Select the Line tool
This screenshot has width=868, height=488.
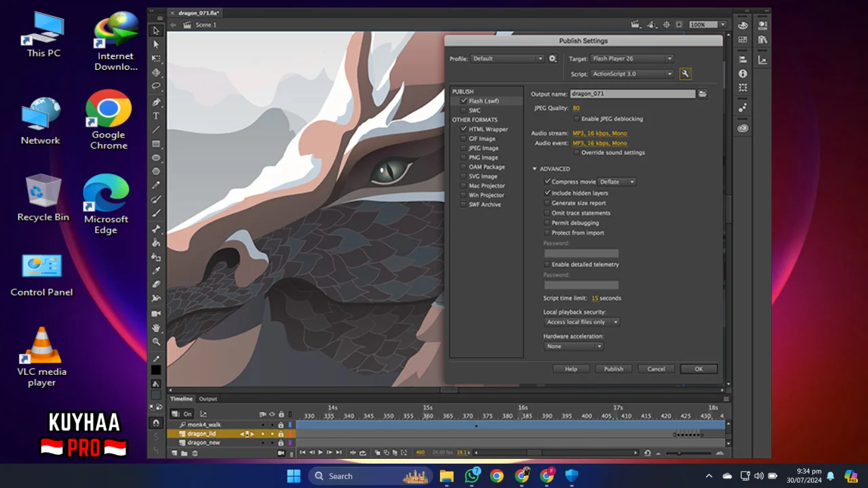(x=156, y=129)
